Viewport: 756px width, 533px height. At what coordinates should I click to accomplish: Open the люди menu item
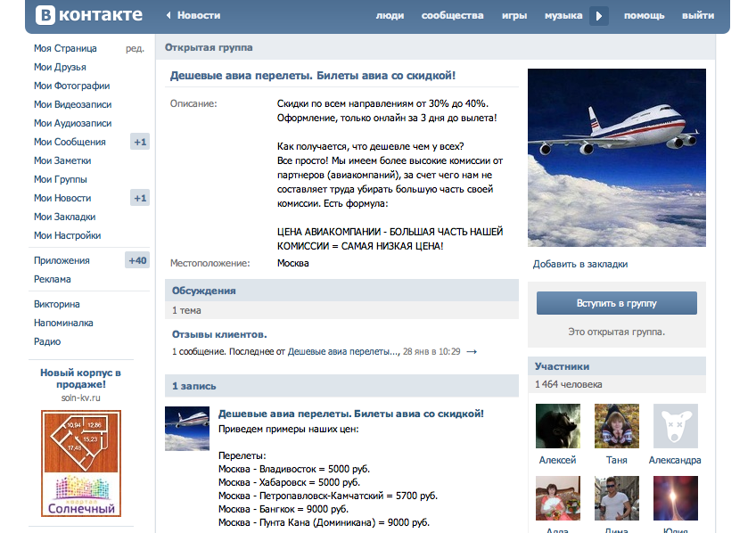pos(390,15)
